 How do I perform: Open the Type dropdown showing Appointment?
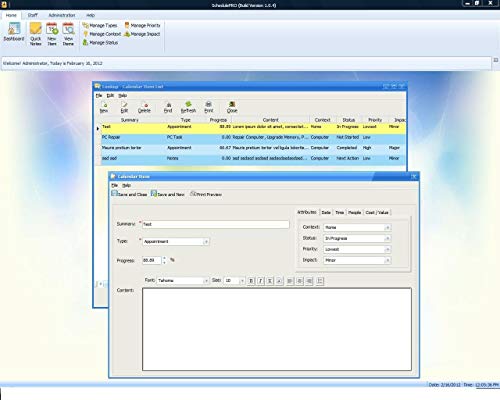click(206, 242)
